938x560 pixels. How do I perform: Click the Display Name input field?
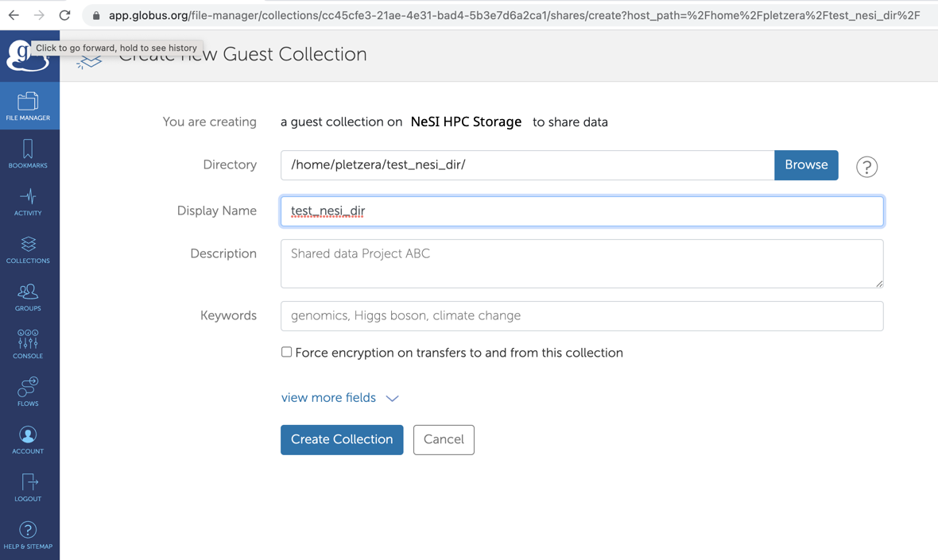point(581,211)
